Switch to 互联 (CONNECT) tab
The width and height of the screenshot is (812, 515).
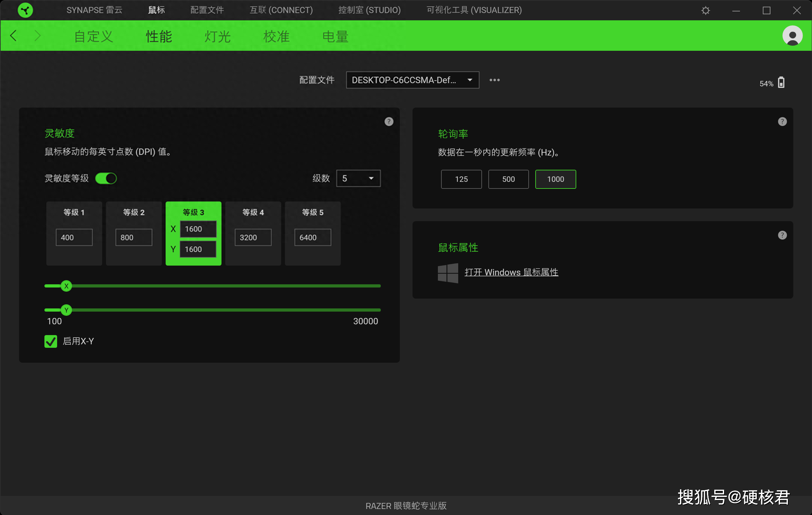(x=281, y=10)
